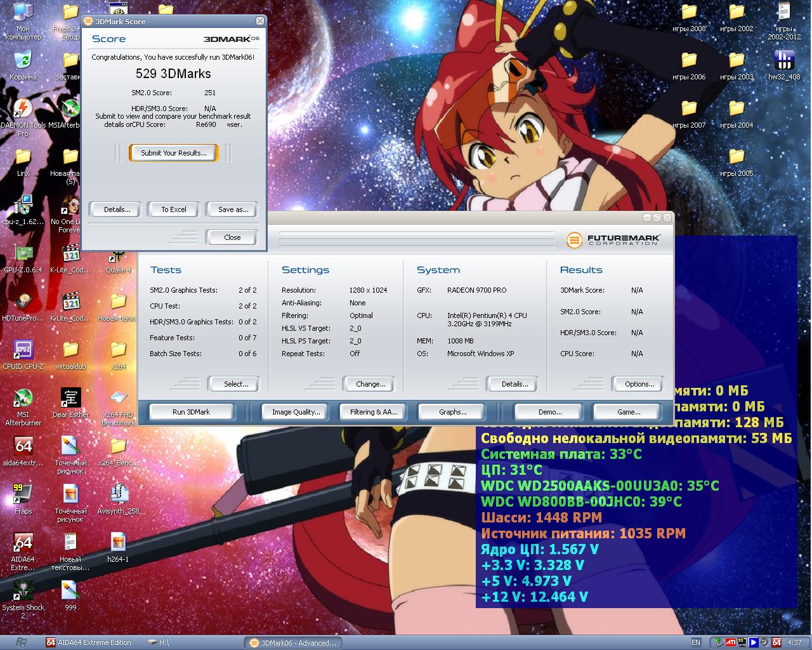
Task: Click the clock showing 4:37
Action: [794, 642]
